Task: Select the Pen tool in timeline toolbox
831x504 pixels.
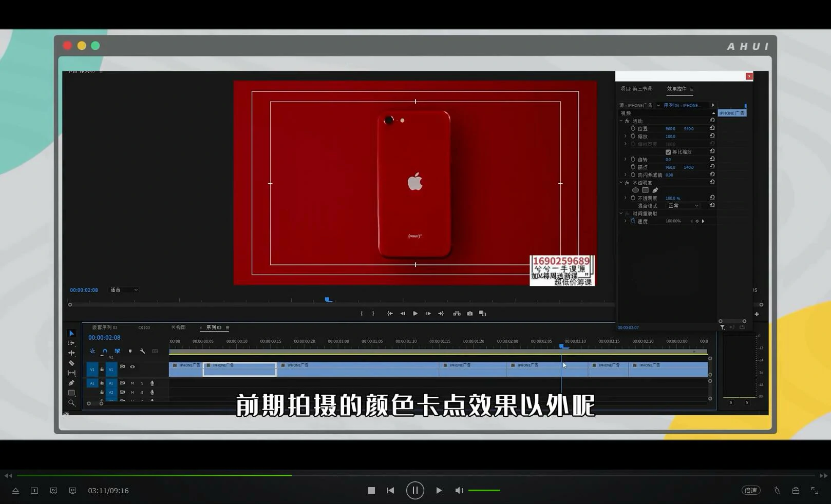Action: pyautogui.click(x=71, y=383)
